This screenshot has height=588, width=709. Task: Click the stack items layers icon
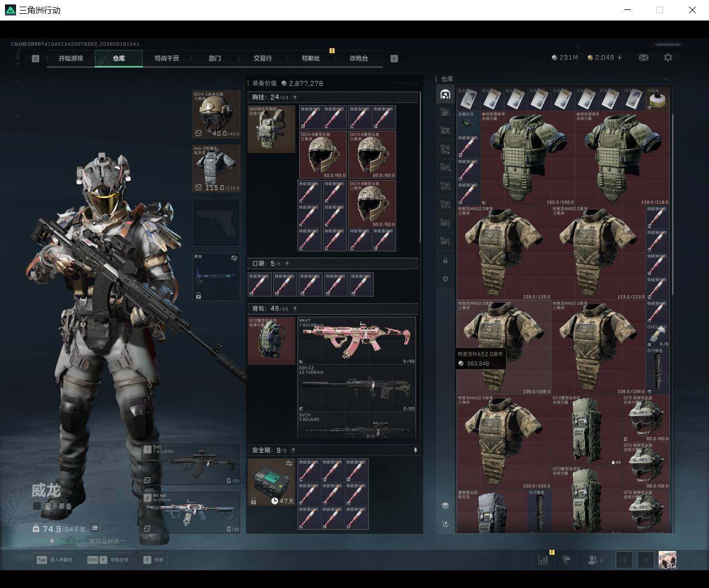point(445,505)
